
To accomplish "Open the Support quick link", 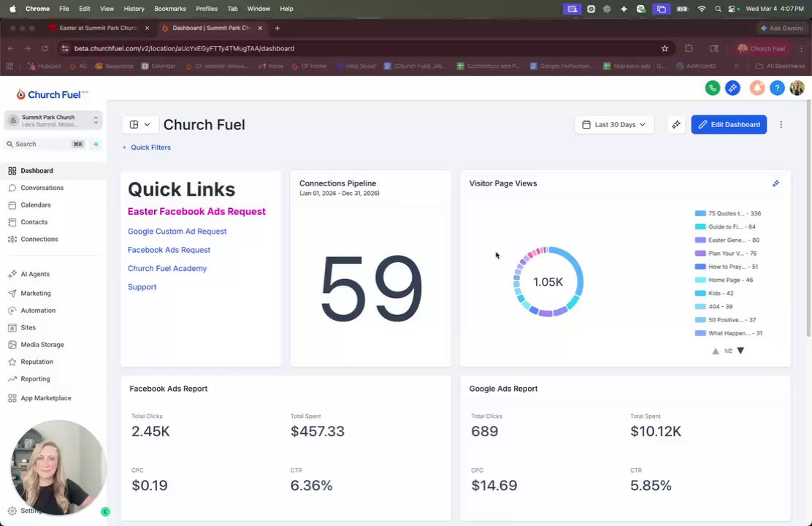I will [x=142, y=286].
